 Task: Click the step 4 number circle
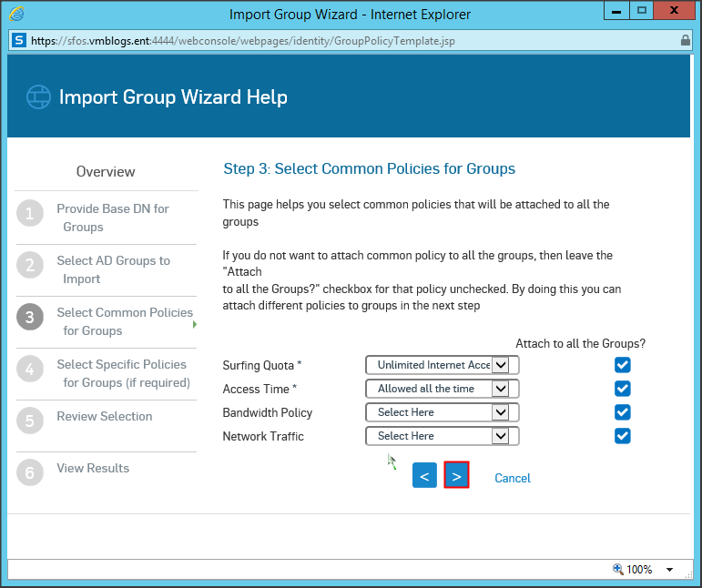click(29, 370)
